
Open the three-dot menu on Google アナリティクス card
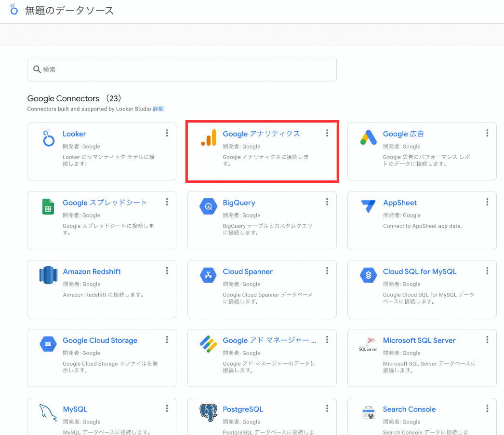click(327, 133)
